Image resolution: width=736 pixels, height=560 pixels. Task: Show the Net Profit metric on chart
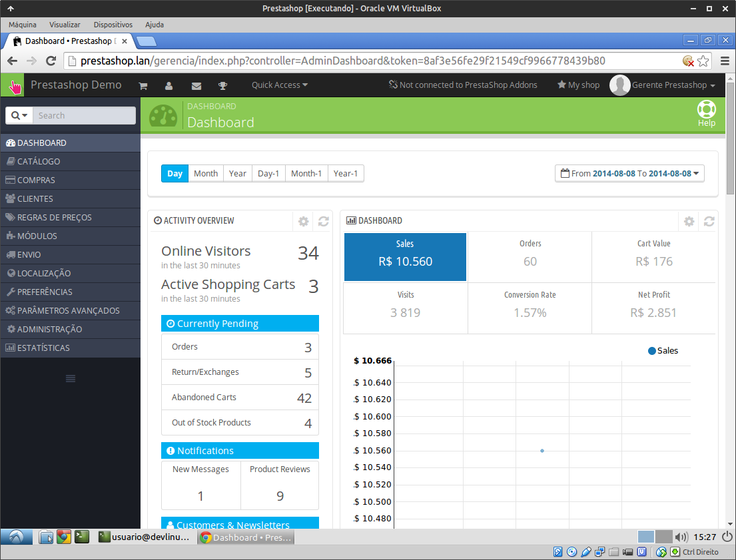[654, 308]
